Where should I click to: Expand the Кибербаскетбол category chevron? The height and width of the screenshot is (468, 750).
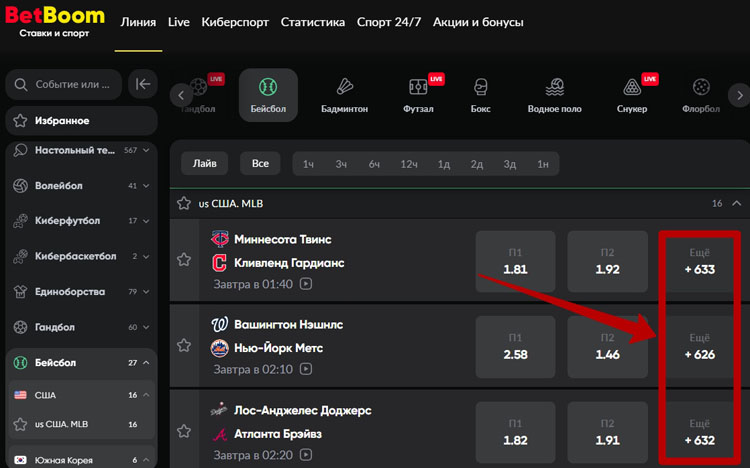[x=146, y=256]
